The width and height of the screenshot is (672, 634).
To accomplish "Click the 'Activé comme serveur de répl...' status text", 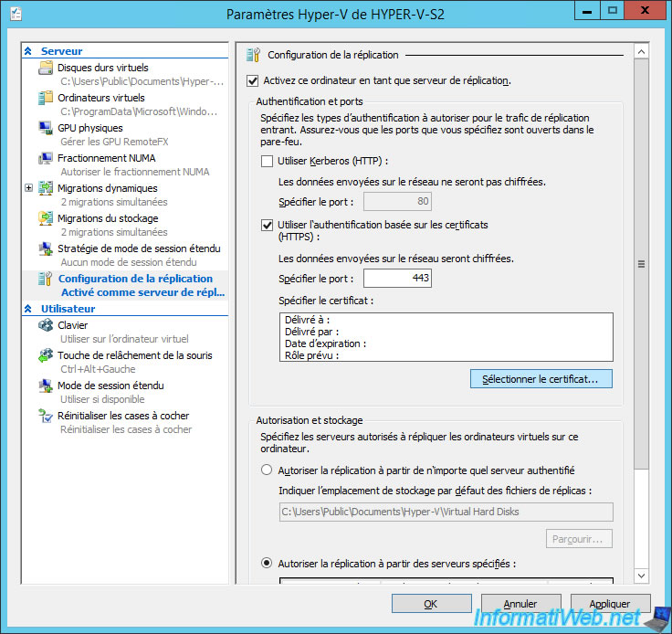I will tap(142, 292).
